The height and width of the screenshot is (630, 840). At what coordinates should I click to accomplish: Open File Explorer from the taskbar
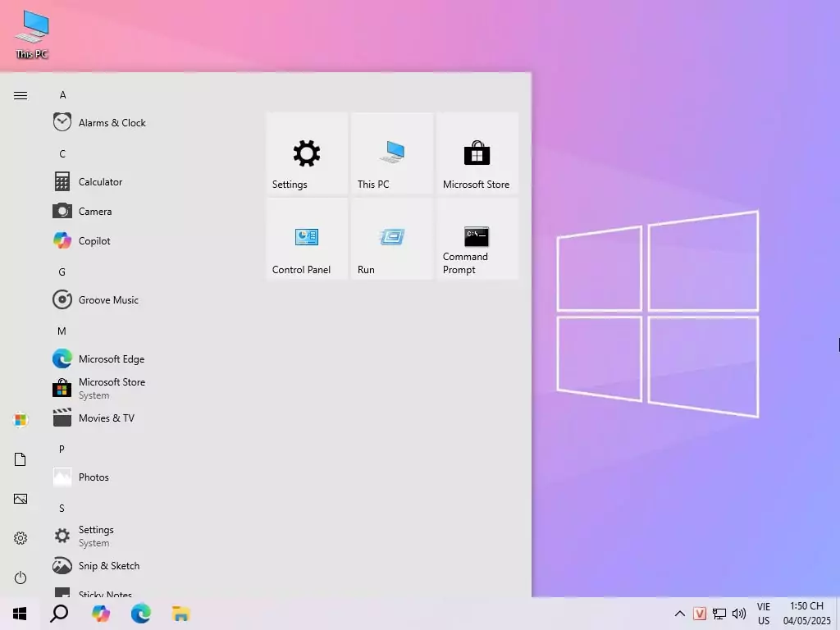181,614
